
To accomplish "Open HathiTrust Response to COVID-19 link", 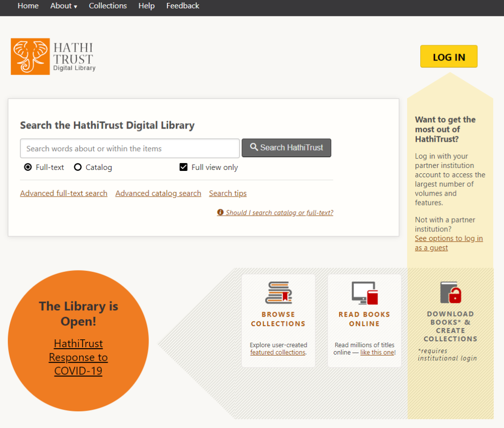I will pos(78,357).
